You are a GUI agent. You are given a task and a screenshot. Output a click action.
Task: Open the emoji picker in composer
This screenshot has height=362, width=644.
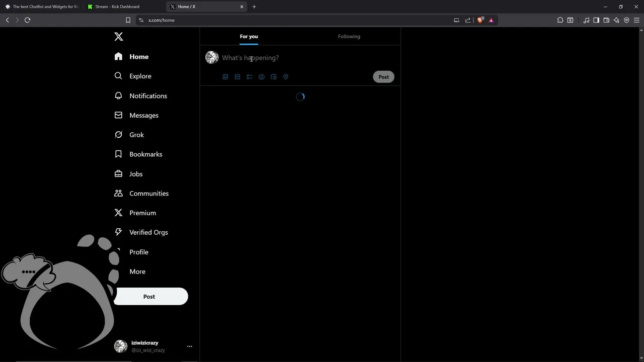pyautogui.click(x=262, y=77)
